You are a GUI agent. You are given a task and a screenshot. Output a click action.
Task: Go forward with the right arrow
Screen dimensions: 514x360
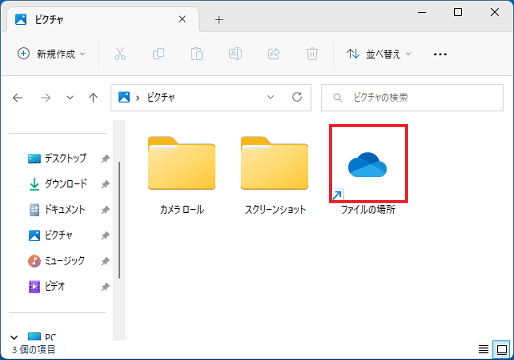click(45, 98)
